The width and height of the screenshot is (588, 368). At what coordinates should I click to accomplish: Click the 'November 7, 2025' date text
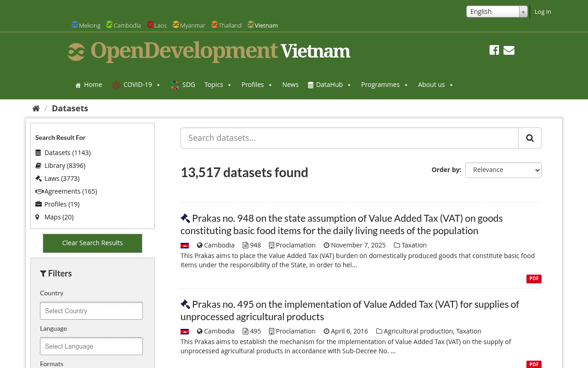[x=358, y=245]
